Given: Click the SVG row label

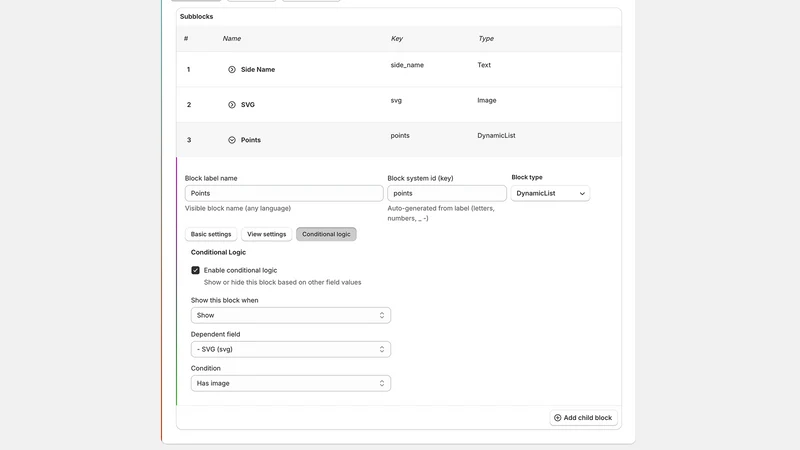Looking at the screenshot, I should (247, 105).
